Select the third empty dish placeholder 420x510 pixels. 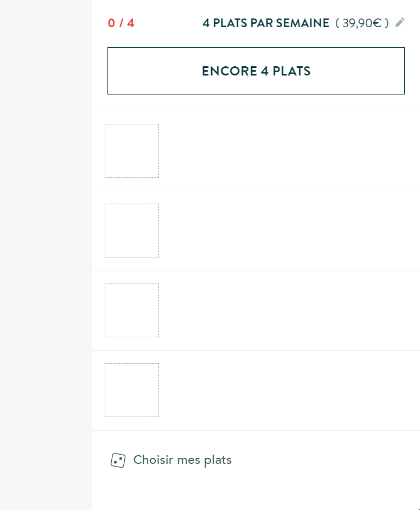click(x=132, y=310)
